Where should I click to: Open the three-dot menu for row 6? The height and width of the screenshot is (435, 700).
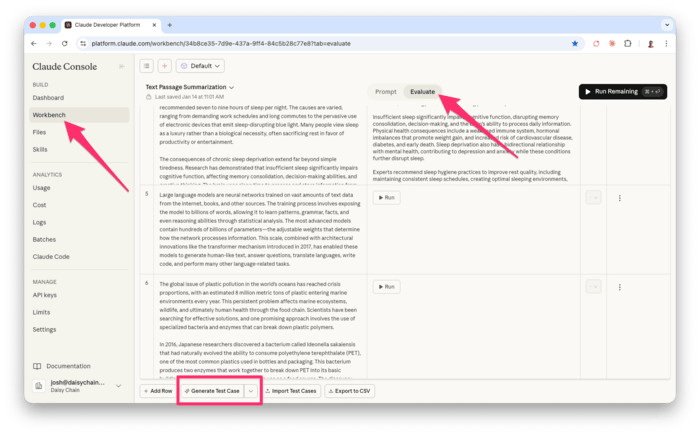pyautogui.click(x=619, y=287)
